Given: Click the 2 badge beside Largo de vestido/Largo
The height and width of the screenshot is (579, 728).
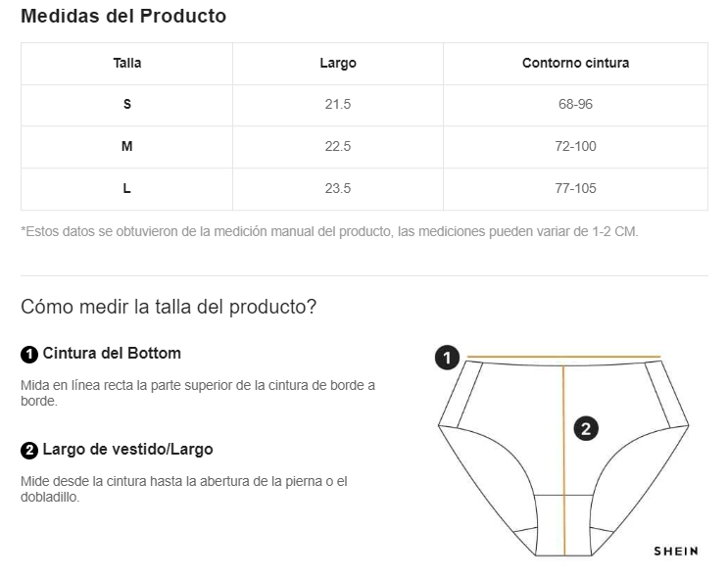Looking at the screenshot, I should [x=29, y=450].
